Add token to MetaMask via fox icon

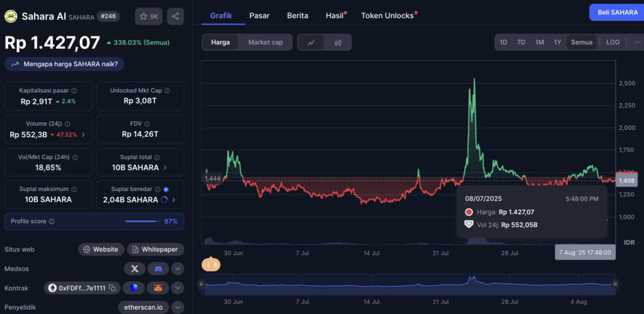click(x=158, y=288)
